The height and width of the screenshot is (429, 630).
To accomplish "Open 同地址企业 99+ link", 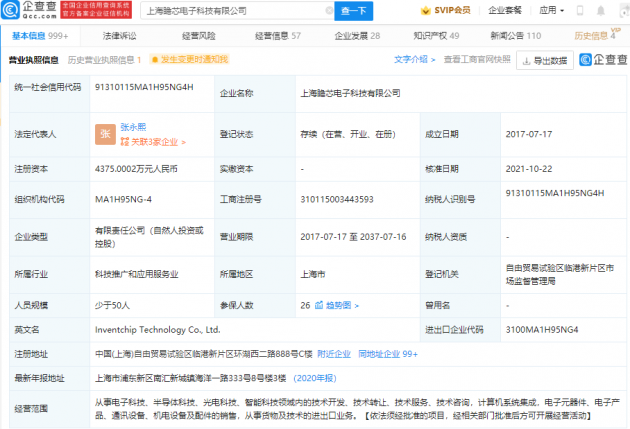I will [388, 354].
